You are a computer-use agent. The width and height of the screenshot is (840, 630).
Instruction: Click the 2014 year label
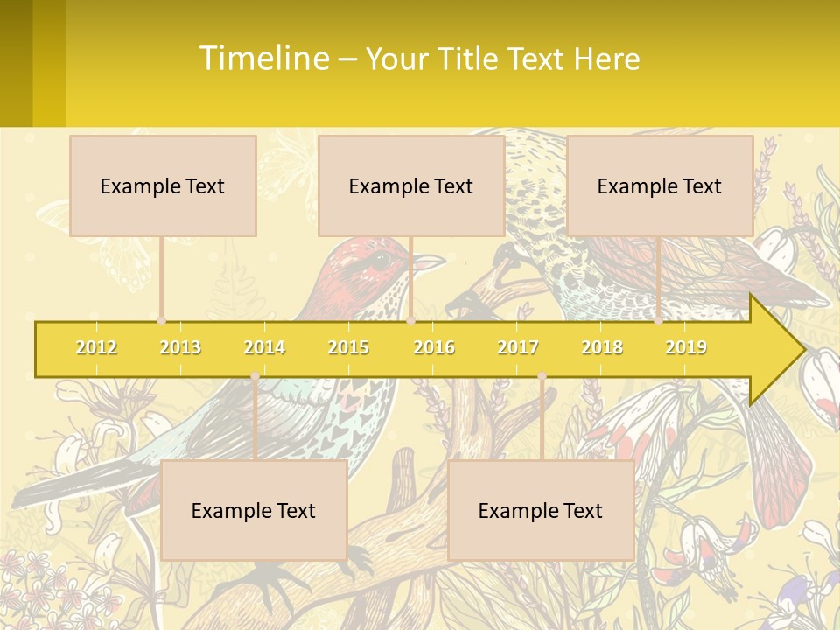[x=264, y=347]
